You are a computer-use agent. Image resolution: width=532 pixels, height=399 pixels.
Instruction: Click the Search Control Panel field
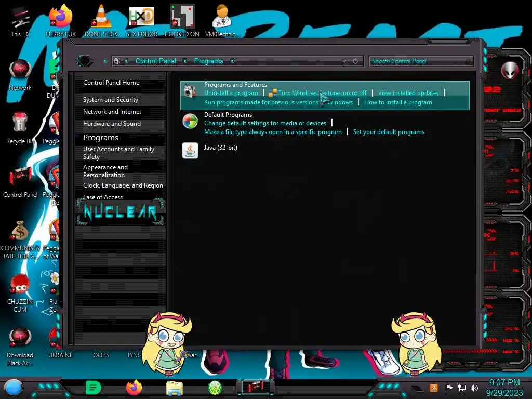click(421, 61)
